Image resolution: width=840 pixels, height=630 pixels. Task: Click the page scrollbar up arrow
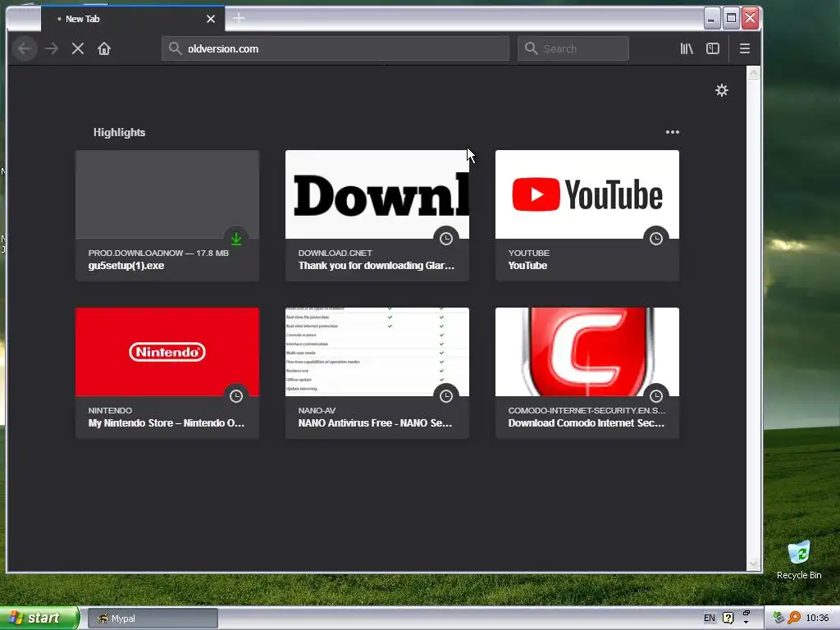753,72
